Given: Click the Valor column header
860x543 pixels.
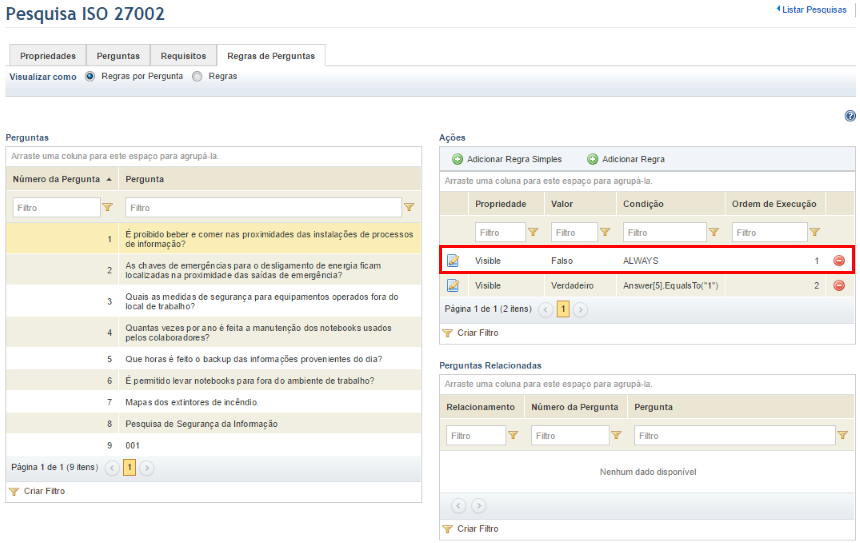Looking at the screenshot, I should click(x=580, y=203).
